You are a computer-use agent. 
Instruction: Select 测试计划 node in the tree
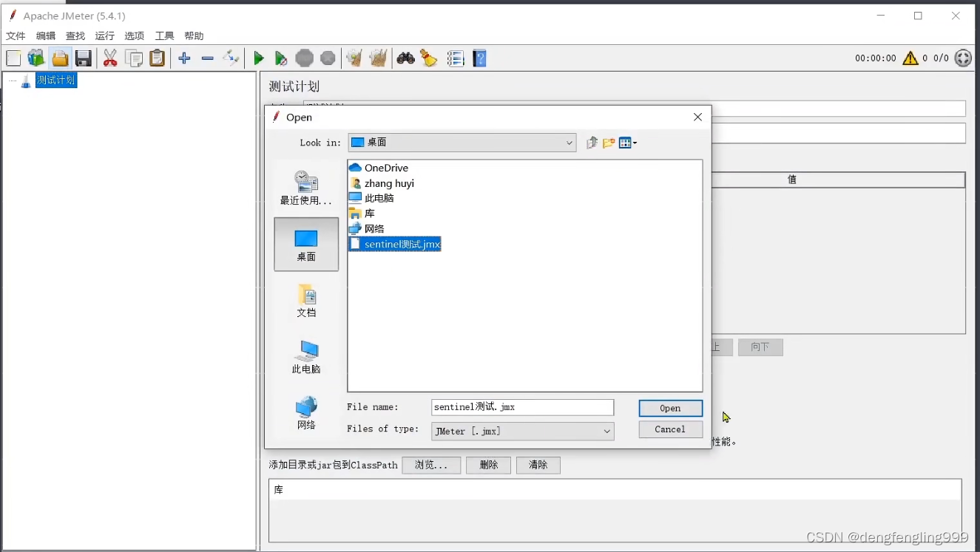(x=55, y=80)
